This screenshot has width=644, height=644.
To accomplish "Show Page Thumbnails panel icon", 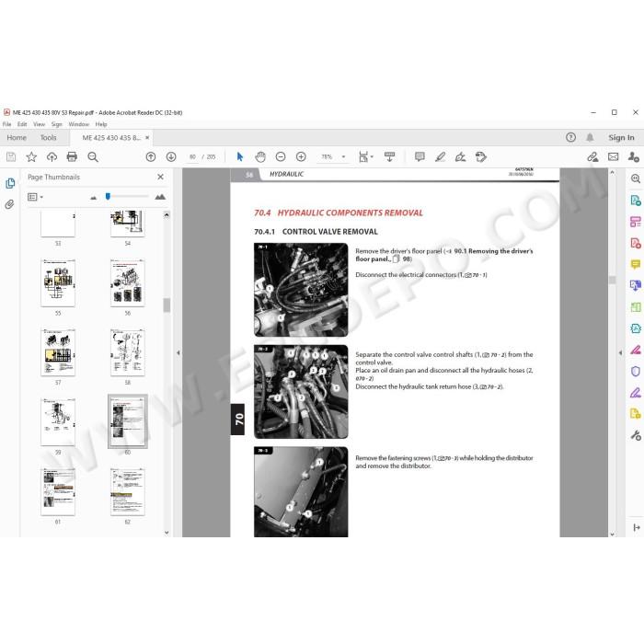I will click(10, 183).
